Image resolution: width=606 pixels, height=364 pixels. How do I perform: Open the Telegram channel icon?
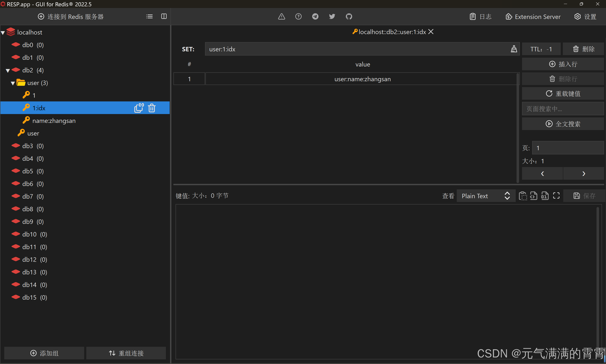click(x=315, y=16)
